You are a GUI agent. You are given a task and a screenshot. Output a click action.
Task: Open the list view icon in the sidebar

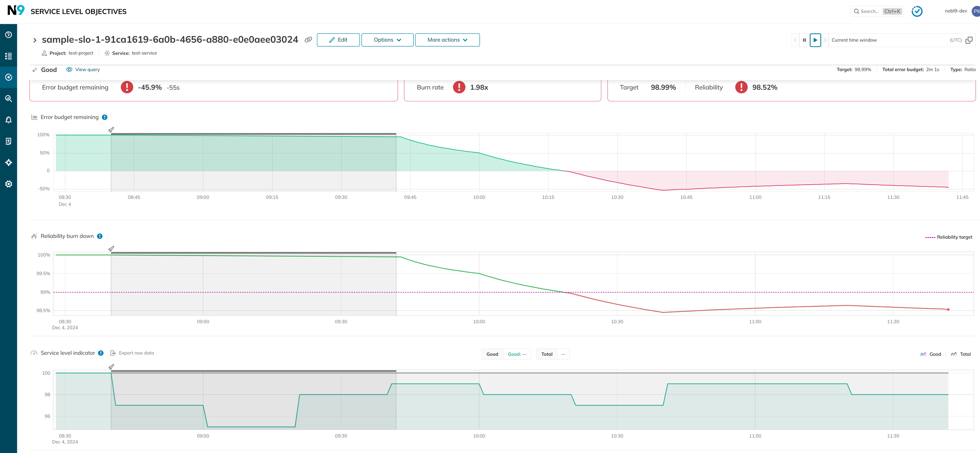[8, 56]
